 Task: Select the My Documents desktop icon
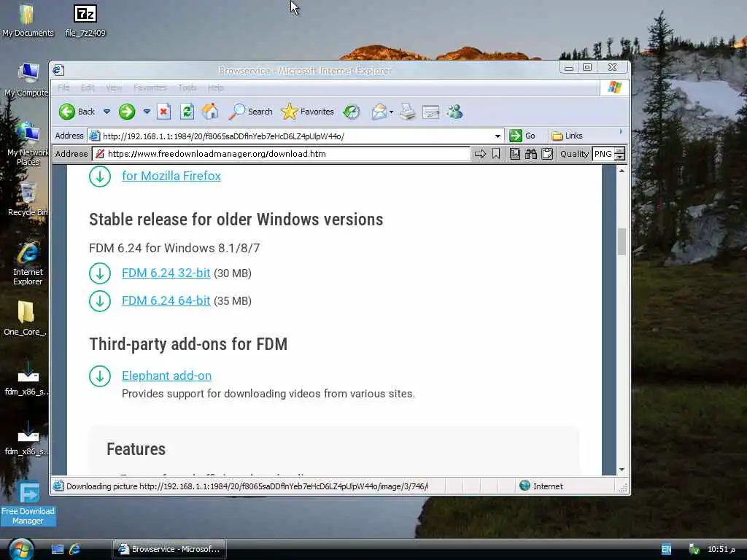click(28, 21)
